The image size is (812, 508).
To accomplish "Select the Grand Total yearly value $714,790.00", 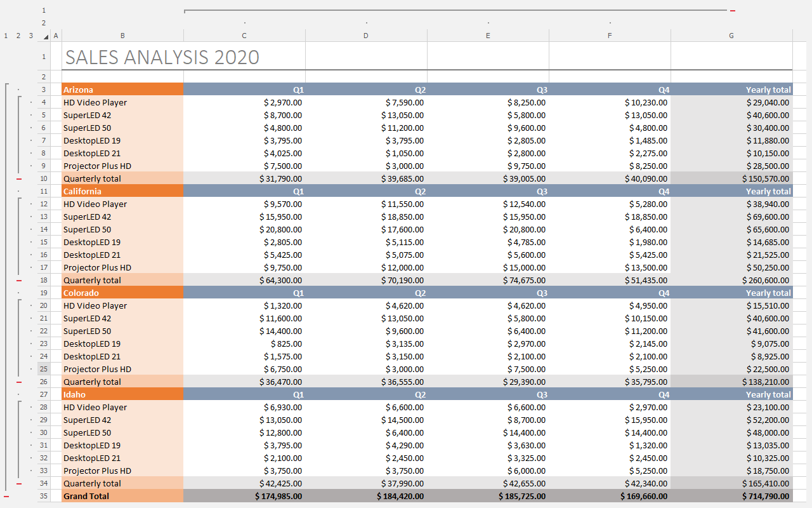I will (731, 496).
